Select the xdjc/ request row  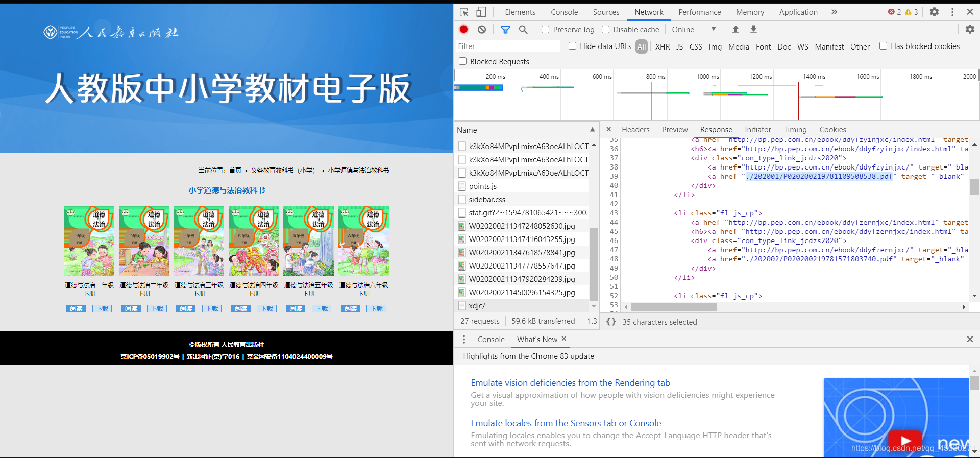click(x=522, y=306)
